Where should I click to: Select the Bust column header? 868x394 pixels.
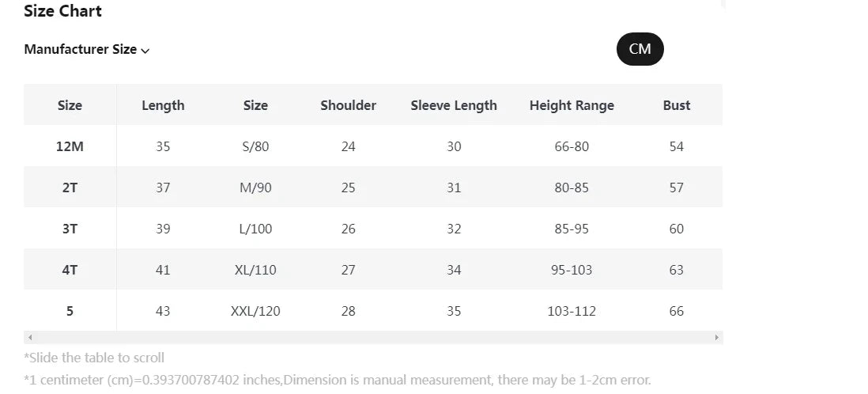[676, 105]
